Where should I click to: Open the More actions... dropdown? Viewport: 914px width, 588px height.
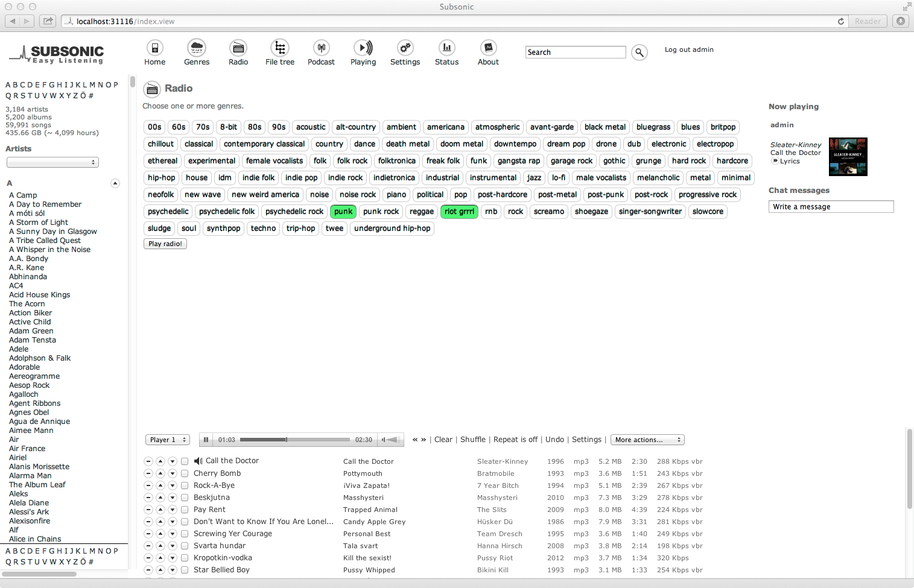click(647, 440)
